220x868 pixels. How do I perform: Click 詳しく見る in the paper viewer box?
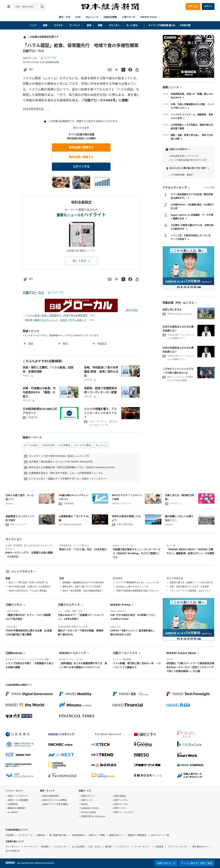coord(81,261)
